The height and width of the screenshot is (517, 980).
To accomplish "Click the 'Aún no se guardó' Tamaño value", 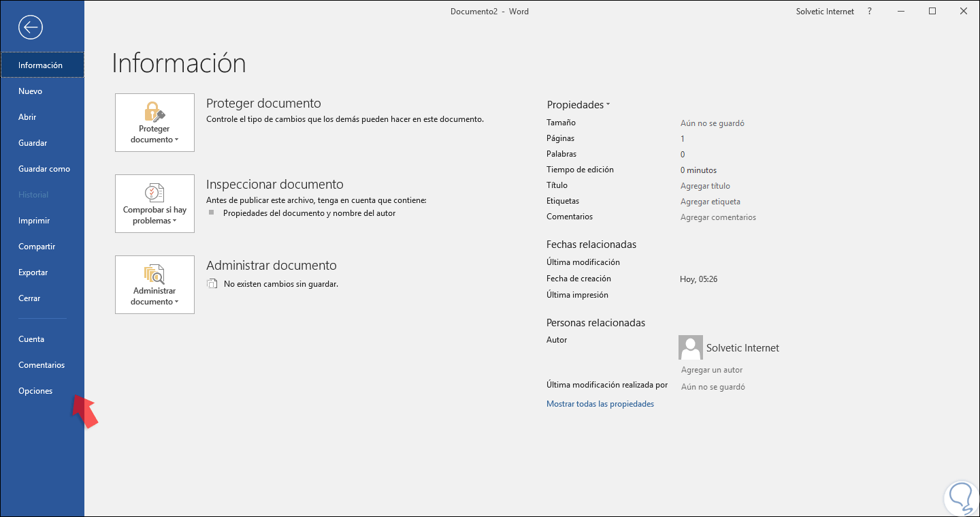I will [713, 123].
